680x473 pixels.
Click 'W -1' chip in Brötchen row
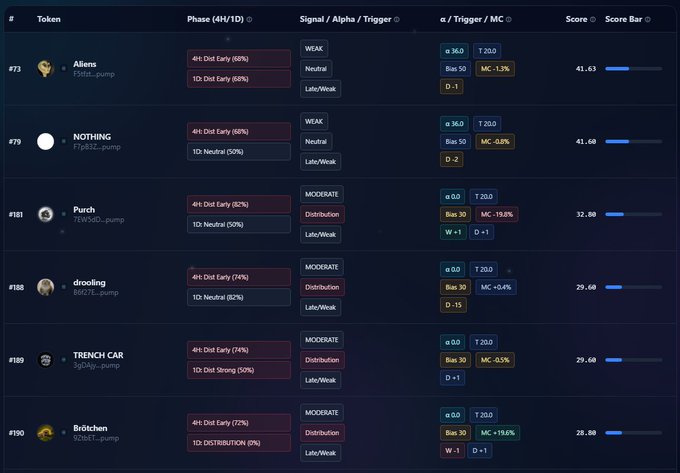point(452,450)
